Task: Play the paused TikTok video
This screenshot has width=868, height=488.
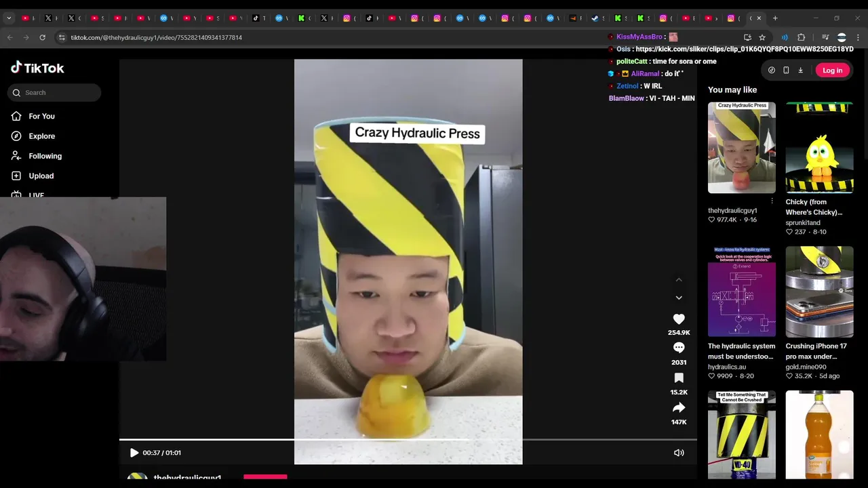Action: pos(134,453)
